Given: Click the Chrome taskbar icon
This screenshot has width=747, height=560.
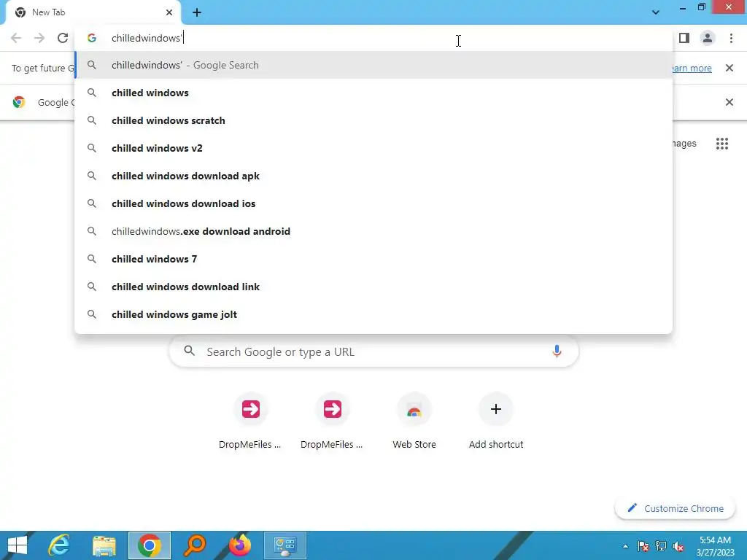Looking at the screenshot, I should tap(149, 545).
